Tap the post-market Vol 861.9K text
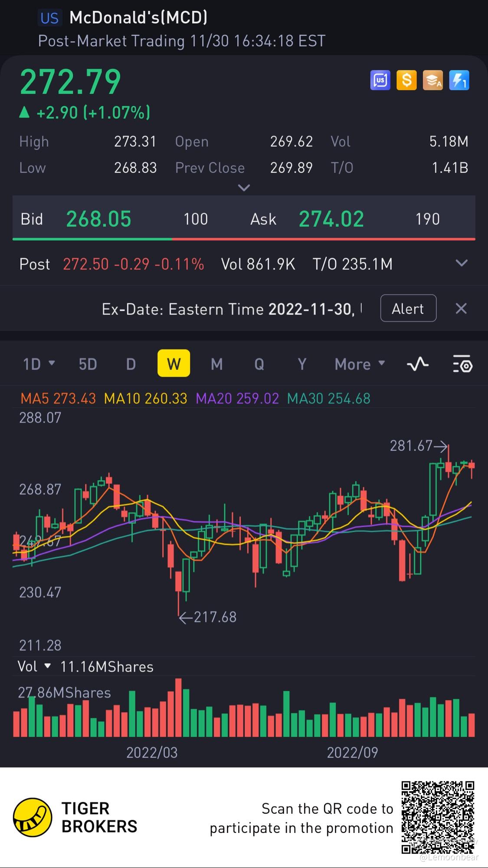The image size is (488, 868). [258, 264]
